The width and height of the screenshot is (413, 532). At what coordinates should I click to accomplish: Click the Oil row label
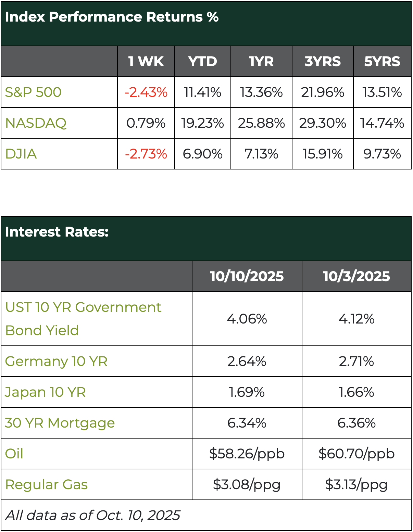point(14,454)
